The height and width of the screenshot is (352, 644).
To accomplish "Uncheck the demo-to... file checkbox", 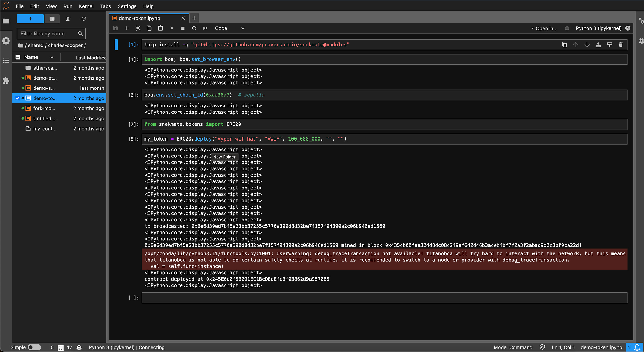I will tap(18, 98).
